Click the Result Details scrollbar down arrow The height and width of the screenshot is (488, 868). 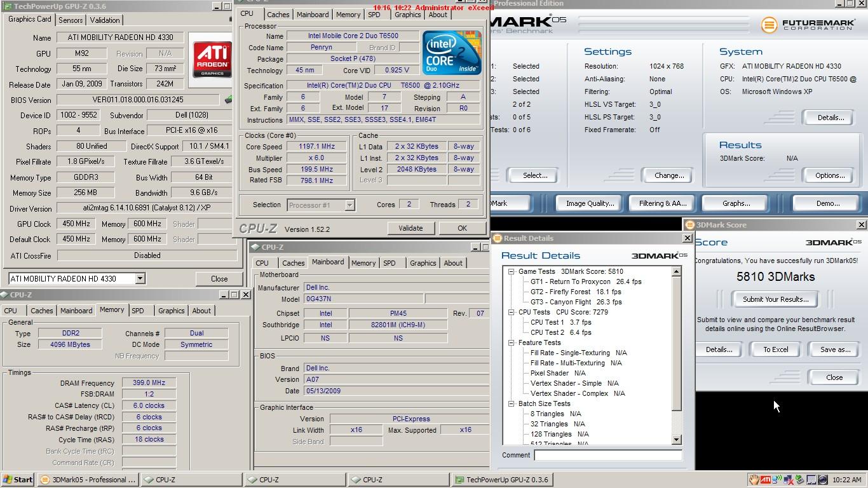click(676, 440)
